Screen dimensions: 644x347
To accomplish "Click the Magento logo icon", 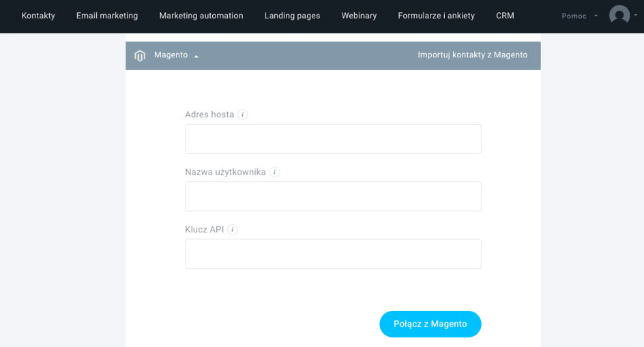I will 140,55.
